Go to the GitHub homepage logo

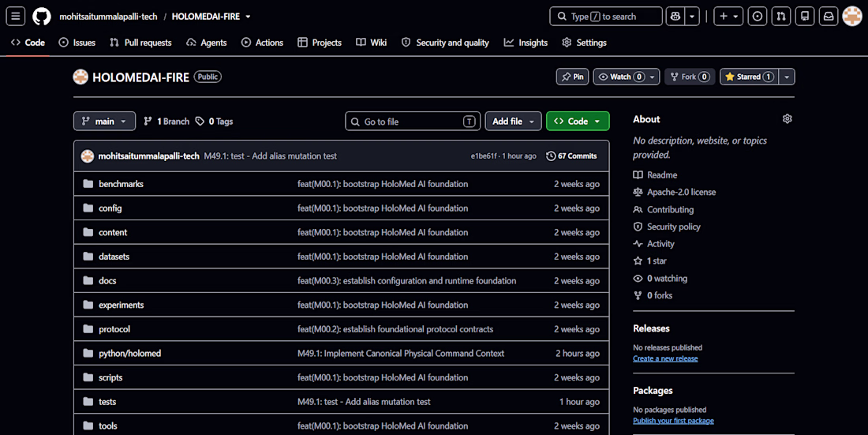[x=42, y=16]
